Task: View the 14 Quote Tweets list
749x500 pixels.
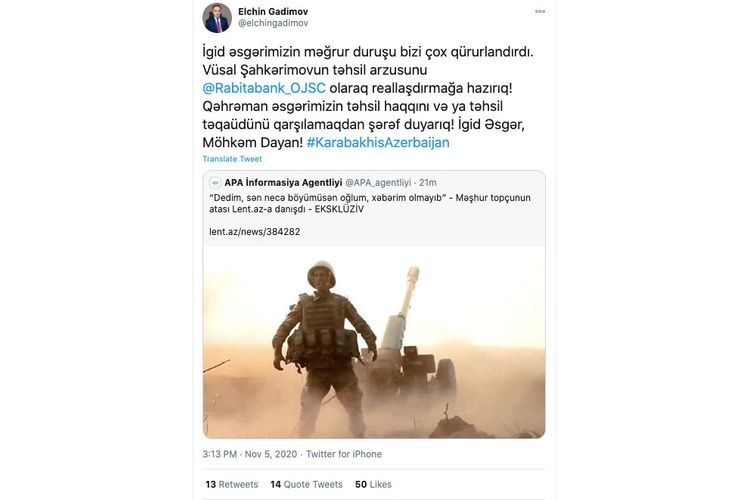Action: pyautogui.click(x=306, y=484)
